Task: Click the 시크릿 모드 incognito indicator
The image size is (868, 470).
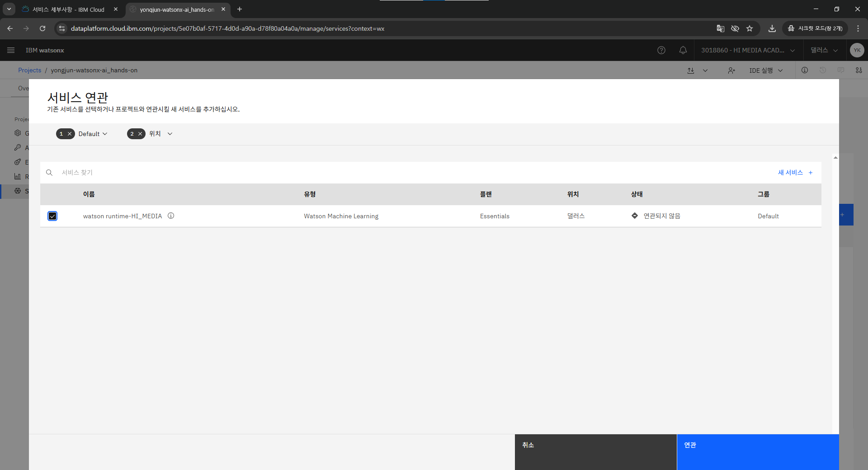Action: pyautogui.click(x=815, y=28)
